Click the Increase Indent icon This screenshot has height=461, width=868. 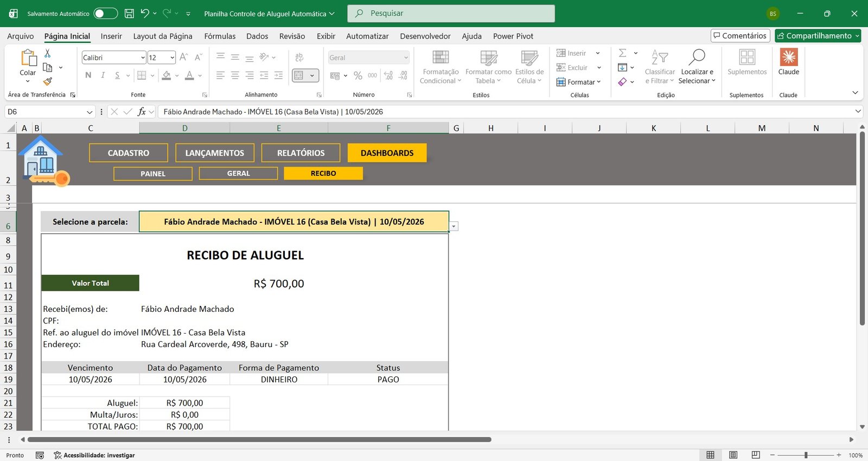pos(278,75)
